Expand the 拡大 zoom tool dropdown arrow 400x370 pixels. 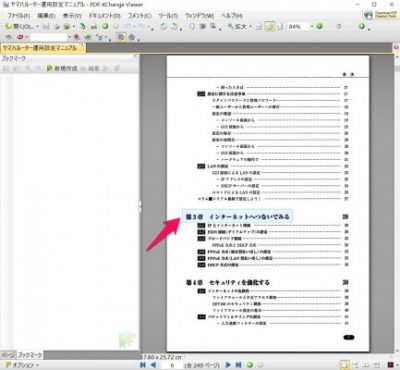[x=250, y=26]
